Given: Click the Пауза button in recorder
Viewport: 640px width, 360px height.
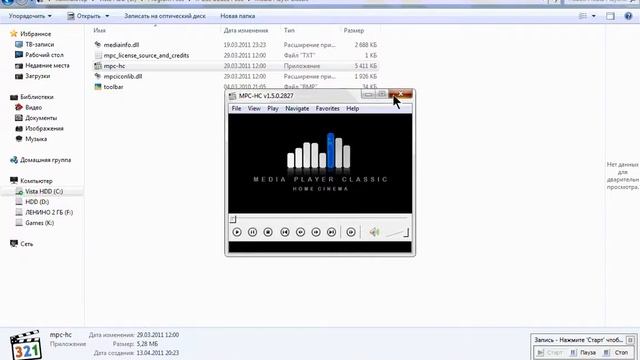Looking at the screenshot, I should pos(583,352).
